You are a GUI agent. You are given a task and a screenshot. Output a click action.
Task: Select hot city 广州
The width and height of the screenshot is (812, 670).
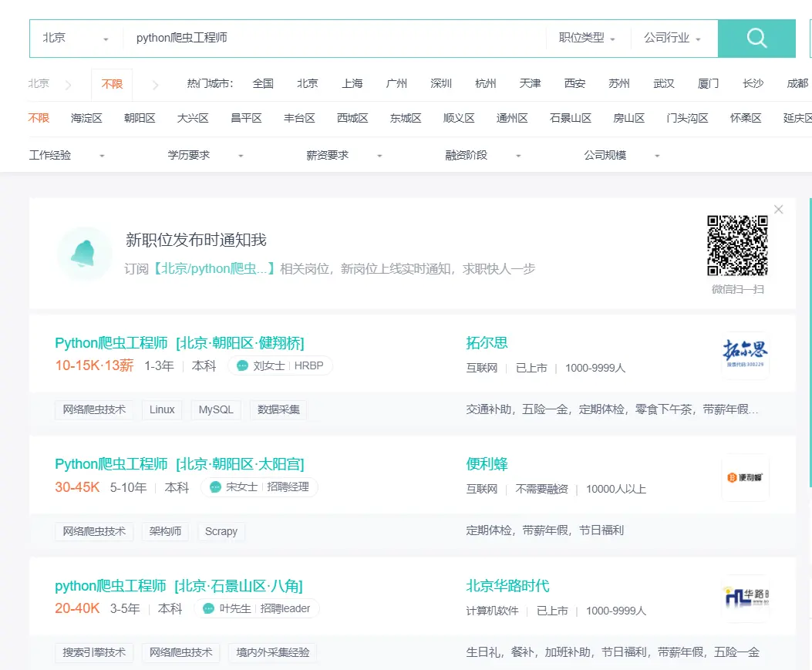[x=396, y=83]
